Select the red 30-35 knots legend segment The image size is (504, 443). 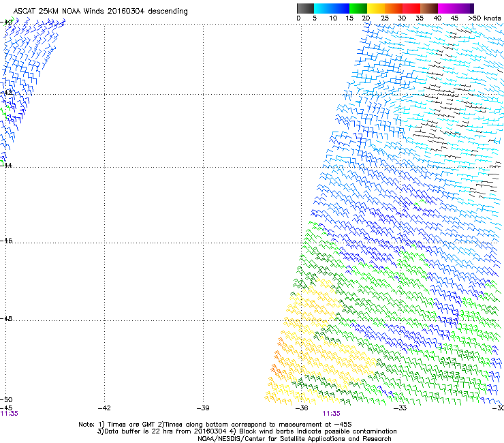pyautogui.click(x=411, y=8)
